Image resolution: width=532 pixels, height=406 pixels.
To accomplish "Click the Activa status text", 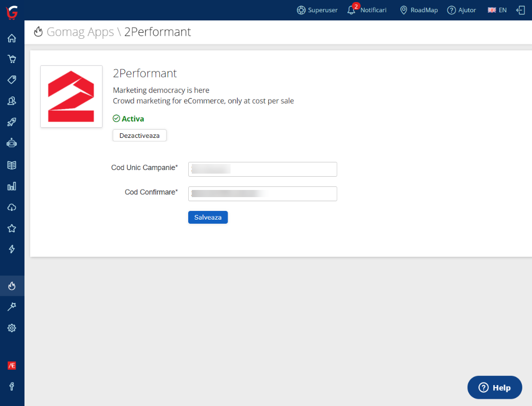I will click(x=133, y=118).
